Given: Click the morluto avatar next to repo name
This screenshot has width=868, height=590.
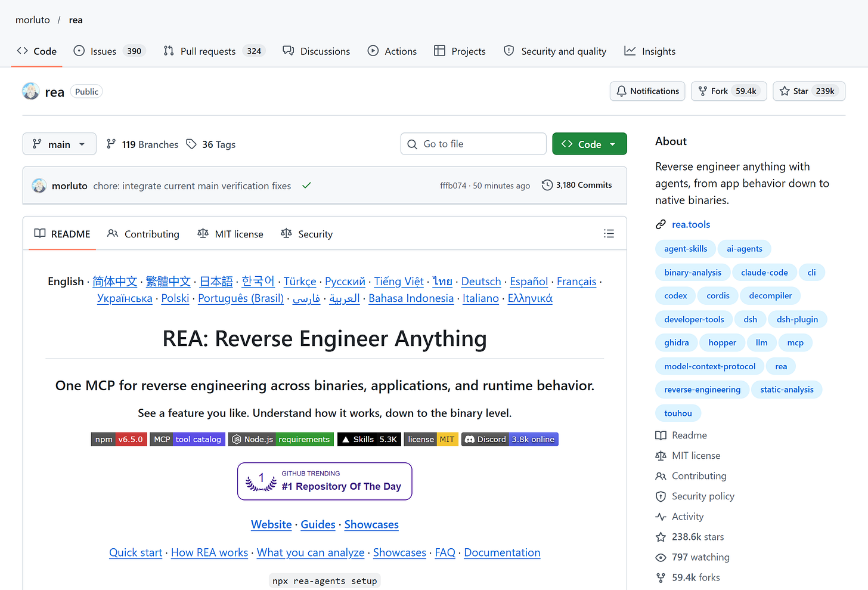Looking at the screenshot, I should pyautogui.click(x=31, y=91).
